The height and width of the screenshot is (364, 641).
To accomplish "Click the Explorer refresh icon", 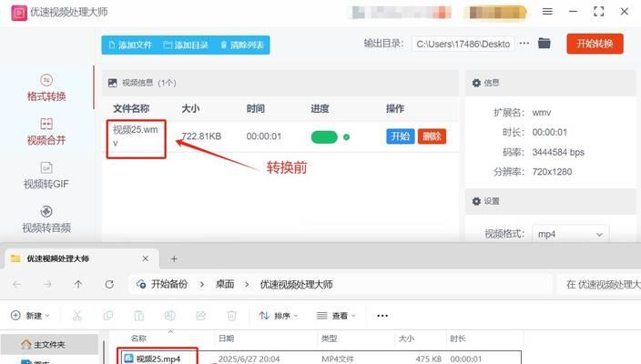I will pyautogui.click(x=109, y=284).
